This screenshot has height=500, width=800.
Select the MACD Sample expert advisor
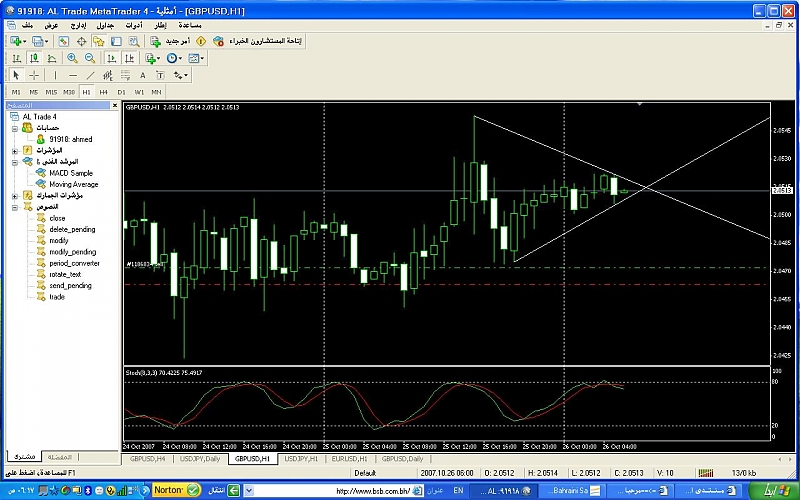pos(71,173)
